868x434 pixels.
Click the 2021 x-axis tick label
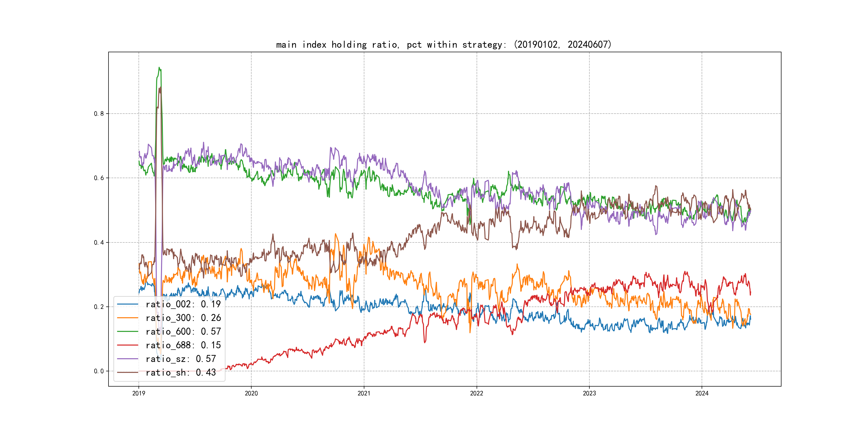coord(364,393)
